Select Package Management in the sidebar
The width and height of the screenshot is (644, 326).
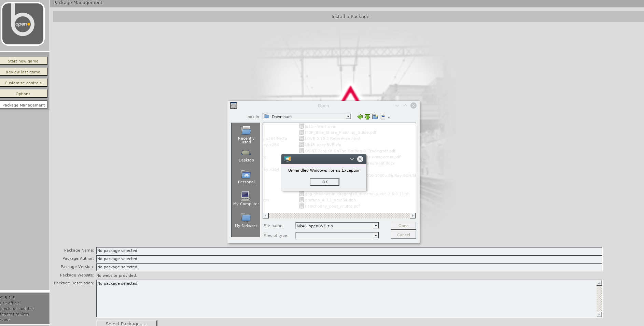(x=24, y=105)
